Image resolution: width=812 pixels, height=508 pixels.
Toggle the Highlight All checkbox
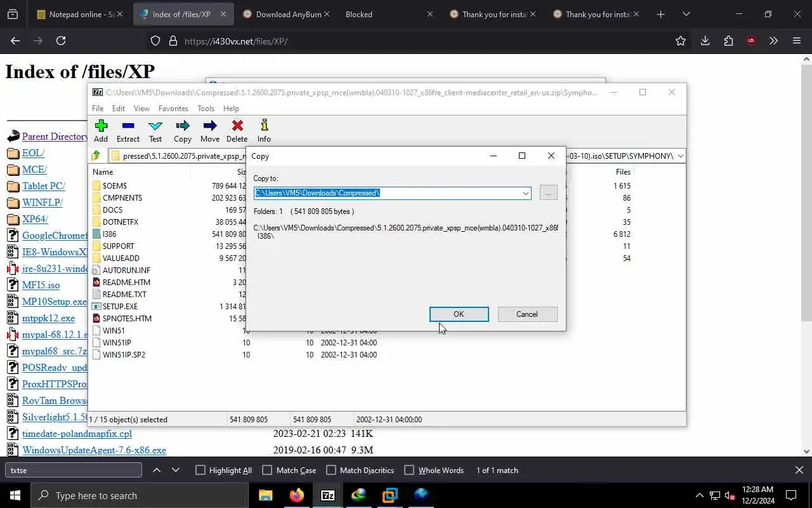pos(200,470)
